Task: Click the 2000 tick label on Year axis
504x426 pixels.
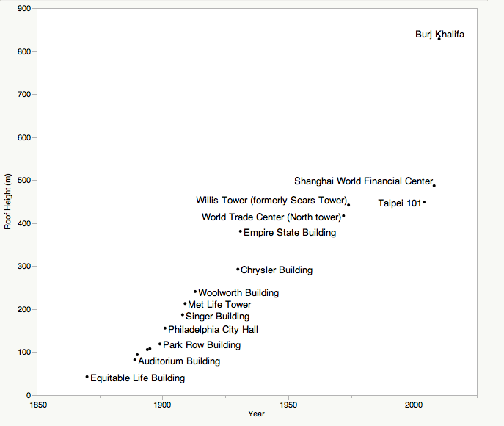Action: (414, 405)
